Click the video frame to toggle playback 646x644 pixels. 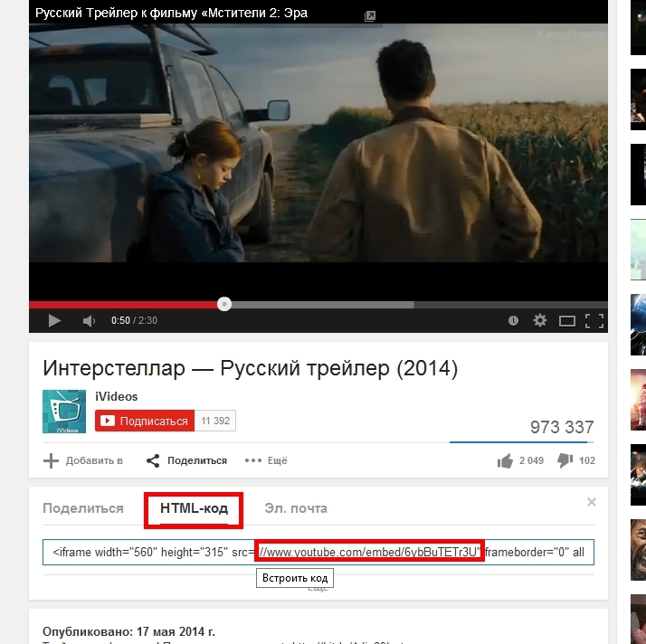(x=318, y=143)
